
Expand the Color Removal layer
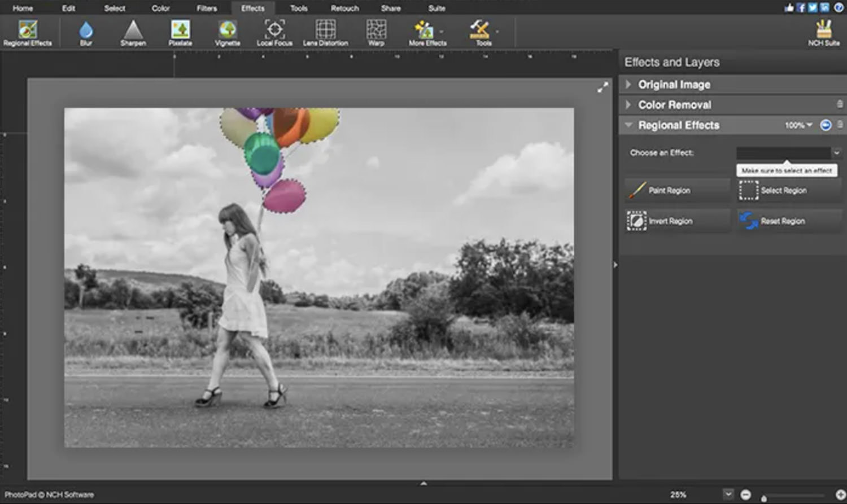point(628,105)
